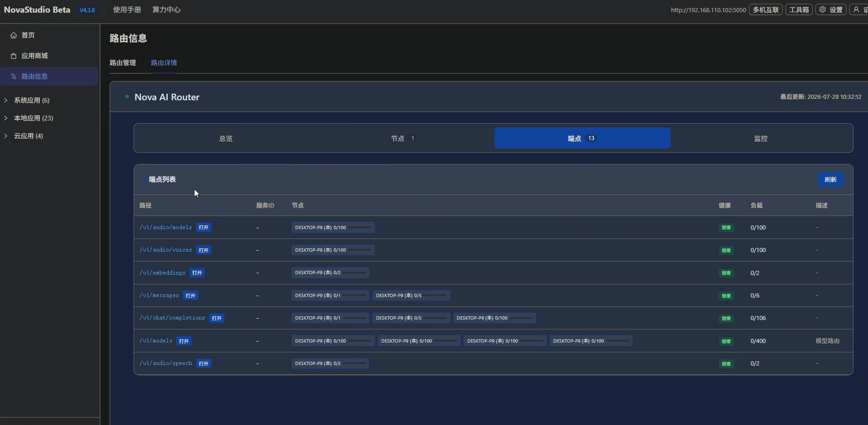Click the 健康 badge in /v1/messages row
The width and height of the screenshot is (868, 425).
726,296
